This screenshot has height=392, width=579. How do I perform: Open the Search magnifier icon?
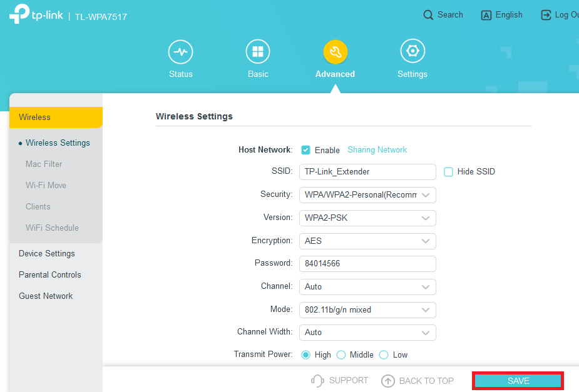pos(428,14)
